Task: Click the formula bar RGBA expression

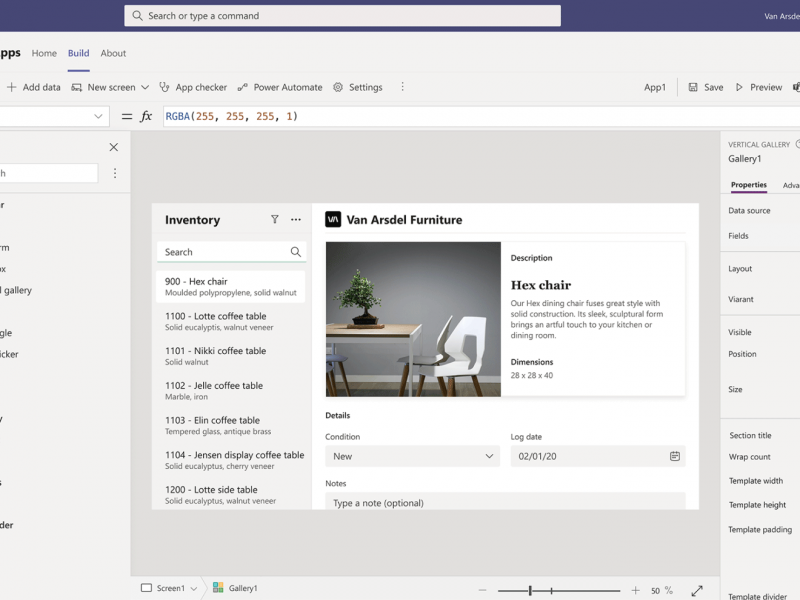Action: pyautogui.click(x=231, y=116)
